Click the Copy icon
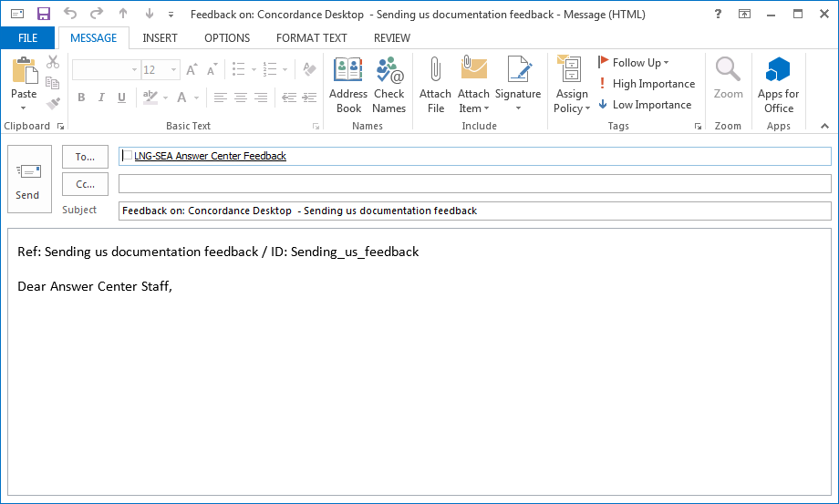 53,83
